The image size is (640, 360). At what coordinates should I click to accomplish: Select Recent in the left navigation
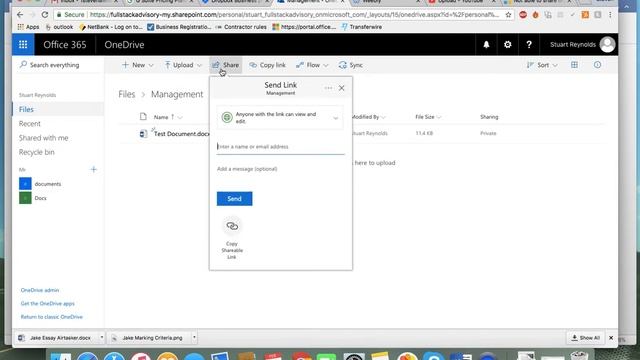[x=29, y=124]
